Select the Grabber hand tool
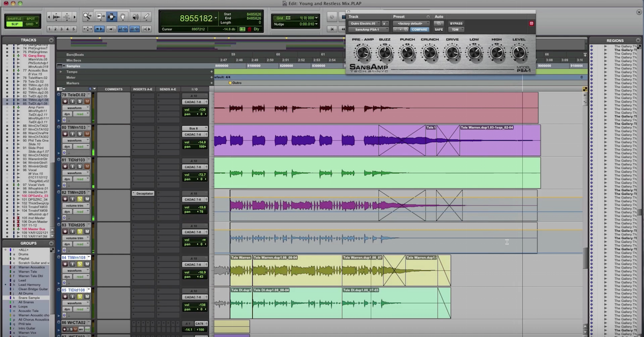The width and height of the screenshot is (644, 337). point(123,17)
